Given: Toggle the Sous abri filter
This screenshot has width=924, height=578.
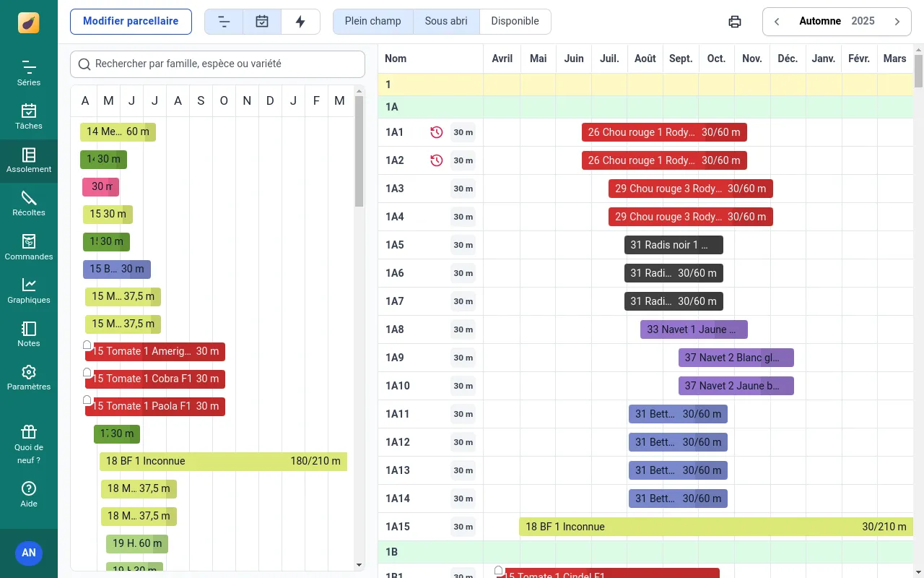Looking at the screenshot, I should point(446,22).
